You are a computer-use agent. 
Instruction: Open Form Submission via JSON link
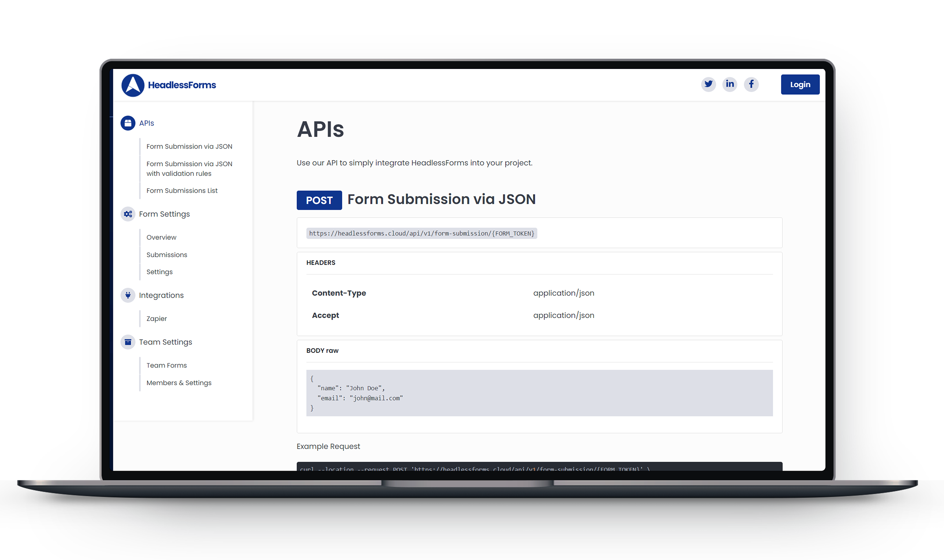[x=189, y=146]
